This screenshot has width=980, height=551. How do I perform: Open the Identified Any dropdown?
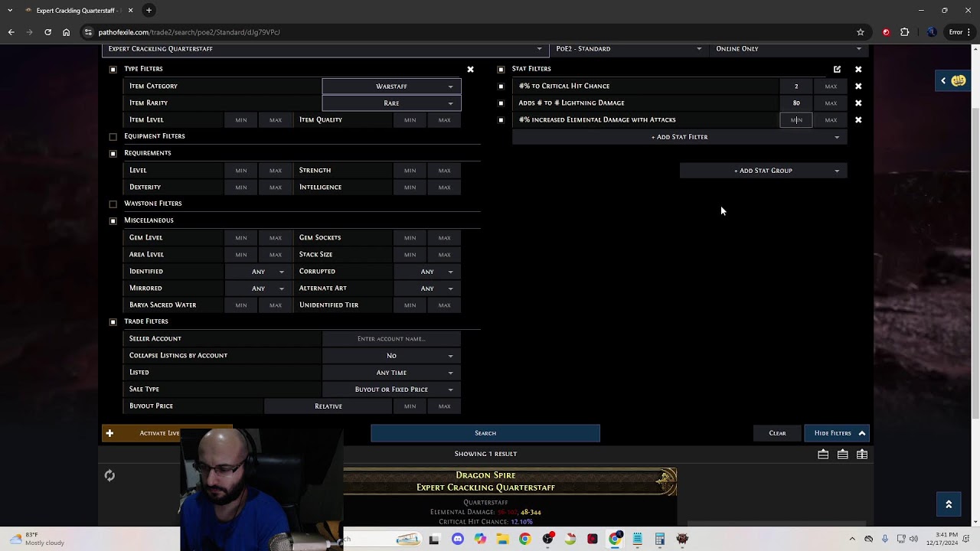pyautogui.click(x=258, y=271)
